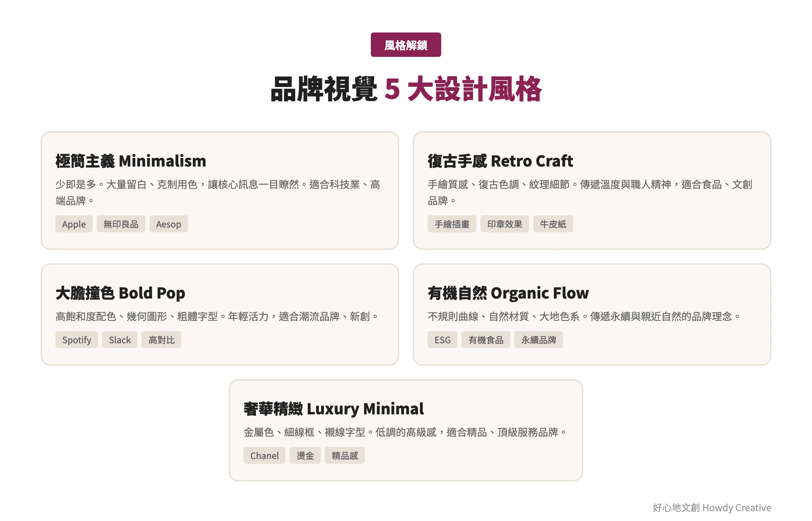The image size is (812, 521).
Task: Click the 奢華精緻 Luxury Minimal card title
Action: [334, 409]
